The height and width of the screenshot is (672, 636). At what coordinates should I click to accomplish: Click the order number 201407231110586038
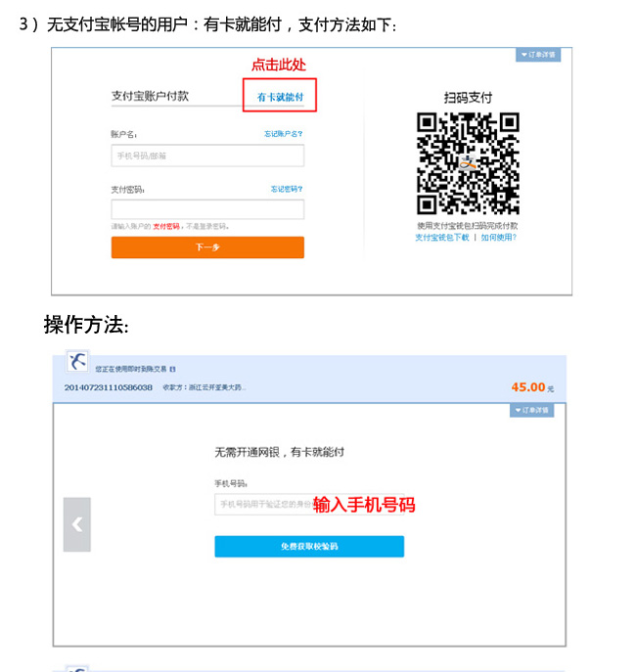(109, 387)
